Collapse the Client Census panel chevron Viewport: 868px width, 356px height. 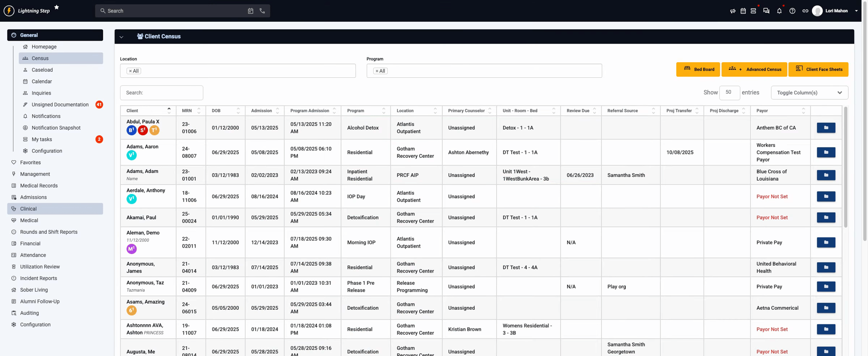click(x=121, y=37)
